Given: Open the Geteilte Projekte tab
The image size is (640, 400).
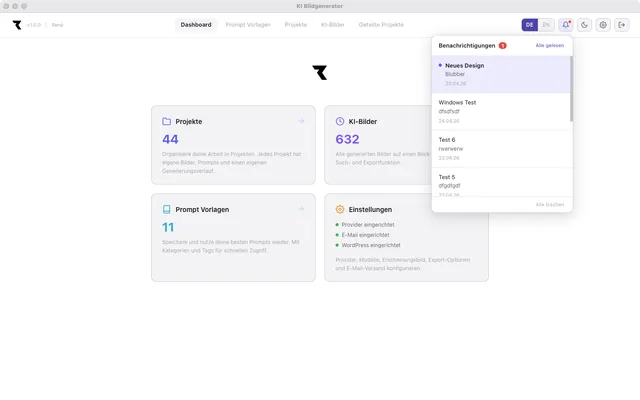Looking at the screenshot, I should (x=381, y=25).
